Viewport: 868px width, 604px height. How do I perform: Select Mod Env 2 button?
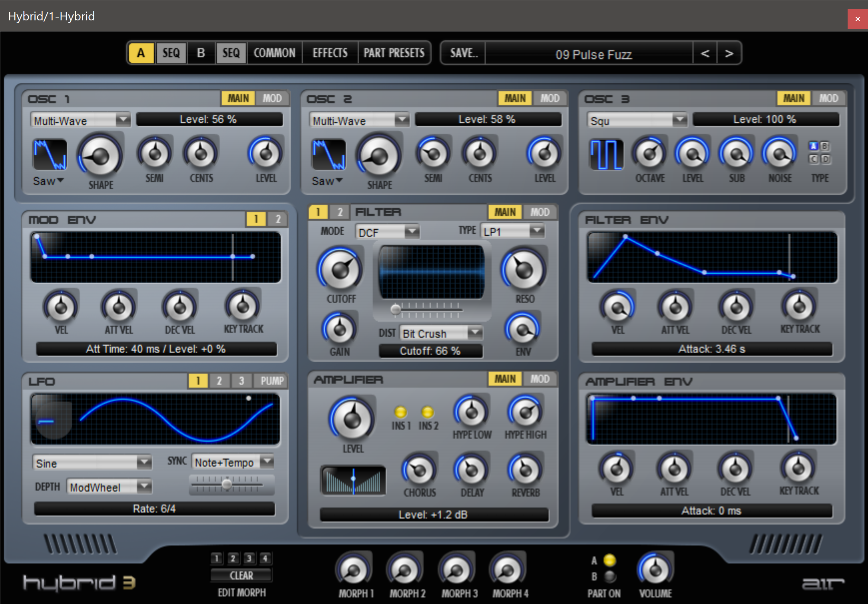278,219
